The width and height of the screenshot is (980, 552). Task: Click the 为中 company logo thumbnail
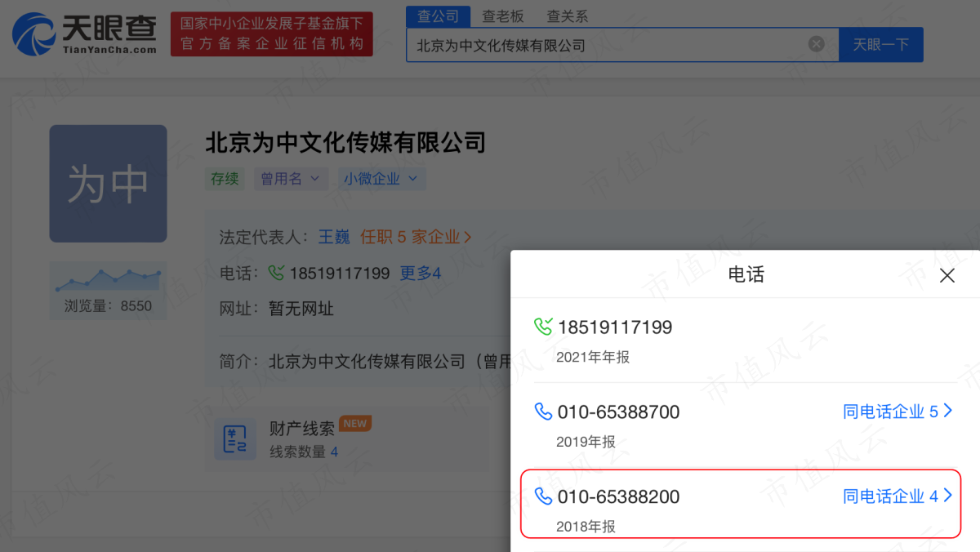click(x=108, y=184)
